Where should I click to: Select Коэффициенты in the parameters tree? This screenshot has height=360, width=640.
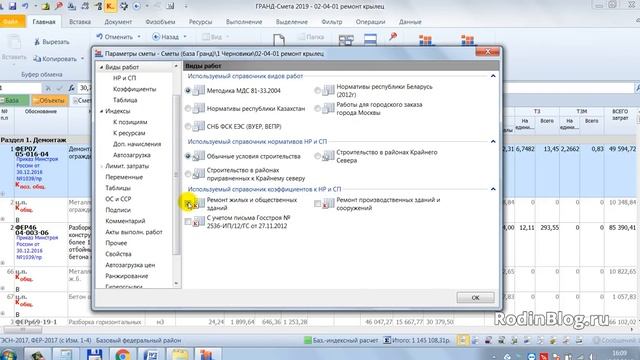[x=134, y=89]
